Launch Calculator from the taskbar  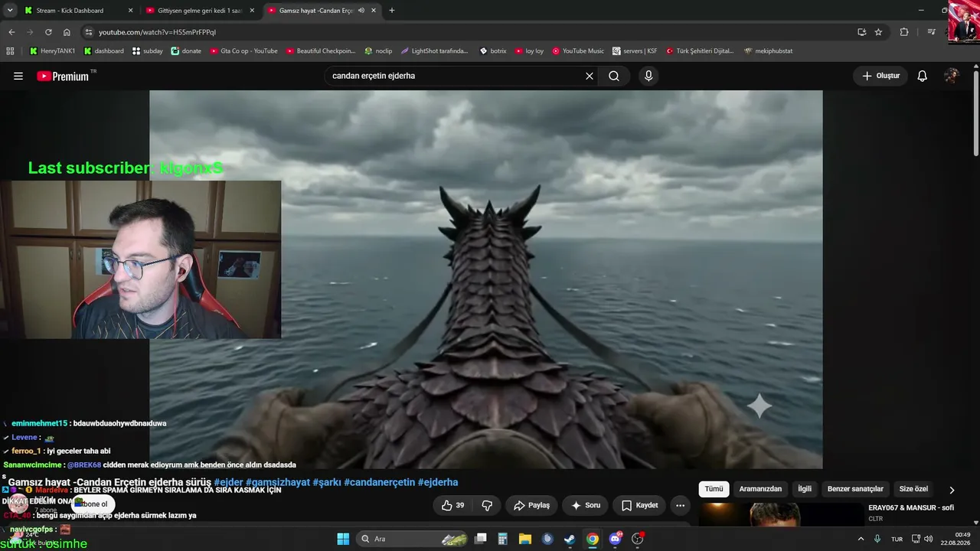pyautogui.click(x=503, y=539)
